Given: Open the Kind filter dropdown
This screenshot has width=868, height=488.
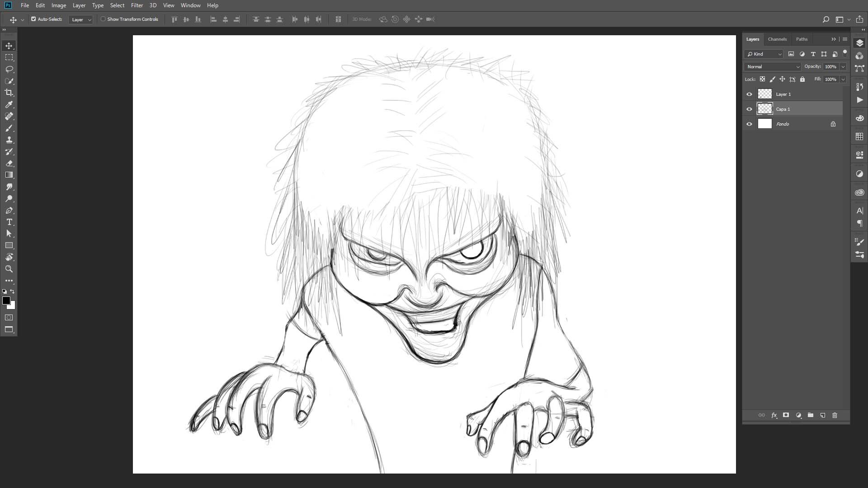Looking at the screenshot, I should point(764,54).
